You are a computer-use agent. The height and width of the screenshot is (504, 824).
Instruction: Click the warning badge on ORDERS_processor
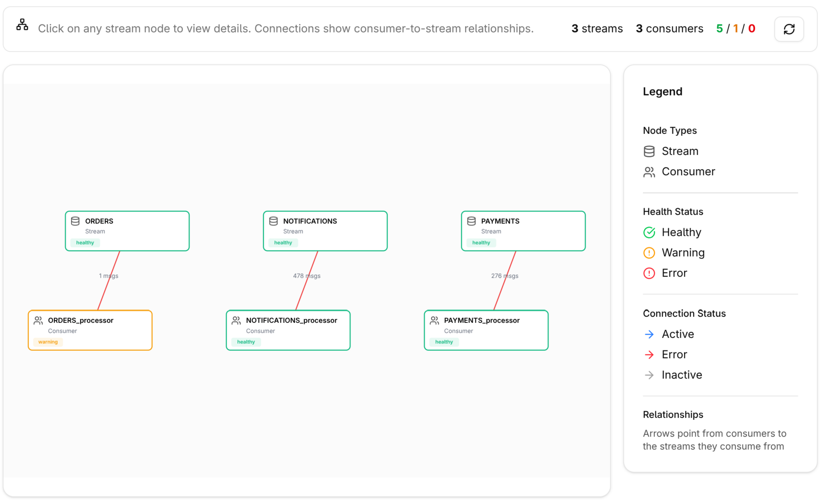point(48,342)
